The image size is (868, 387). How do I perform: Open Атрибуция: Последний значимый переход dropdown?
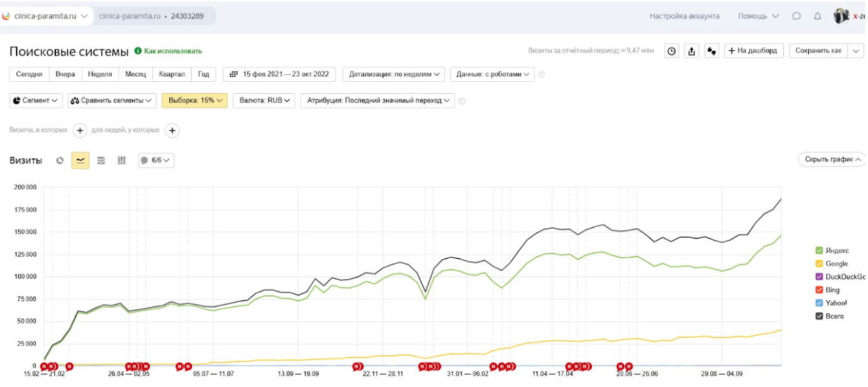tap(378, 101)
